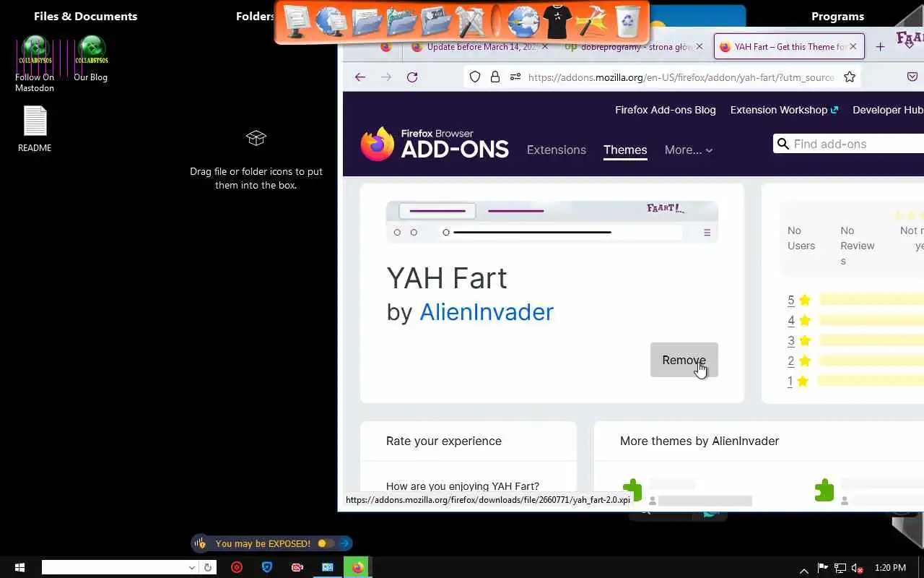Click the Remove theme button

point(684,360)
